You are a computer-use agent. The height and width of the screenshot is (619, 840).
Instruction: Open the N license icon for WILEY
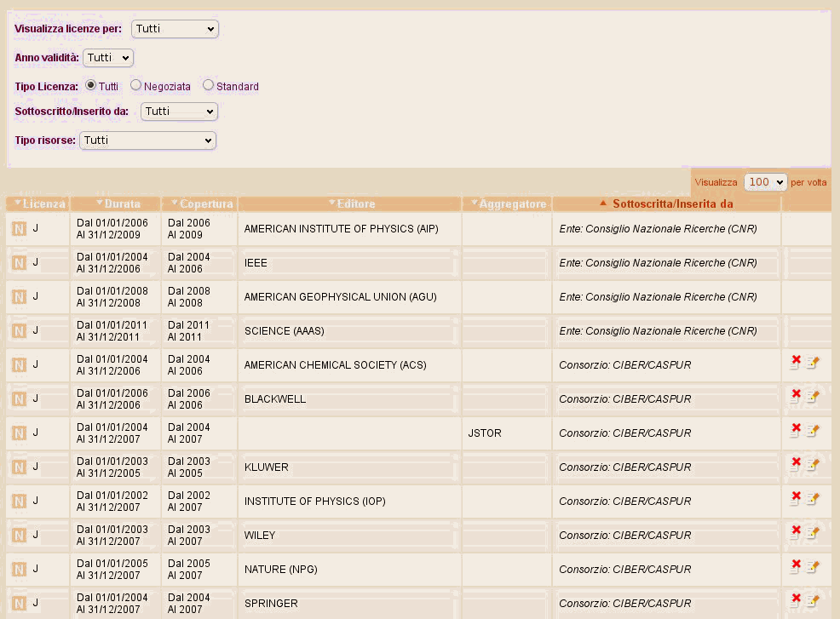point(20,535)
